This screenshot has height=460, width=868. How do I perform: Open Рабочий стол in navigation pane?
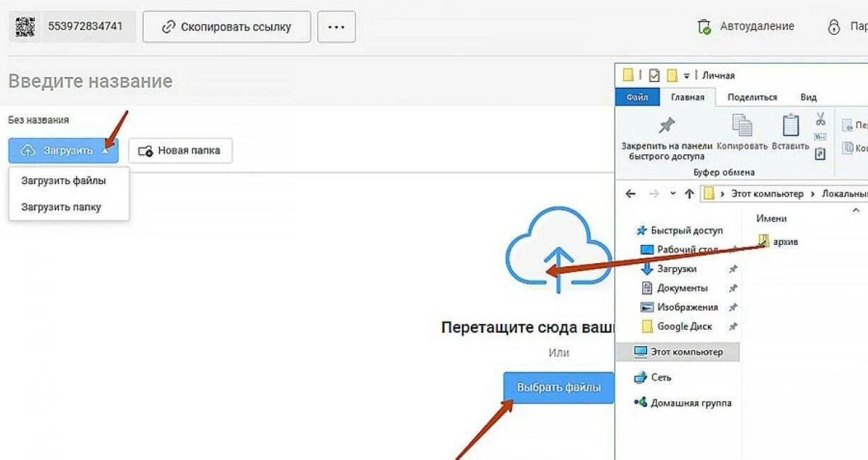(x=679, y=249)
